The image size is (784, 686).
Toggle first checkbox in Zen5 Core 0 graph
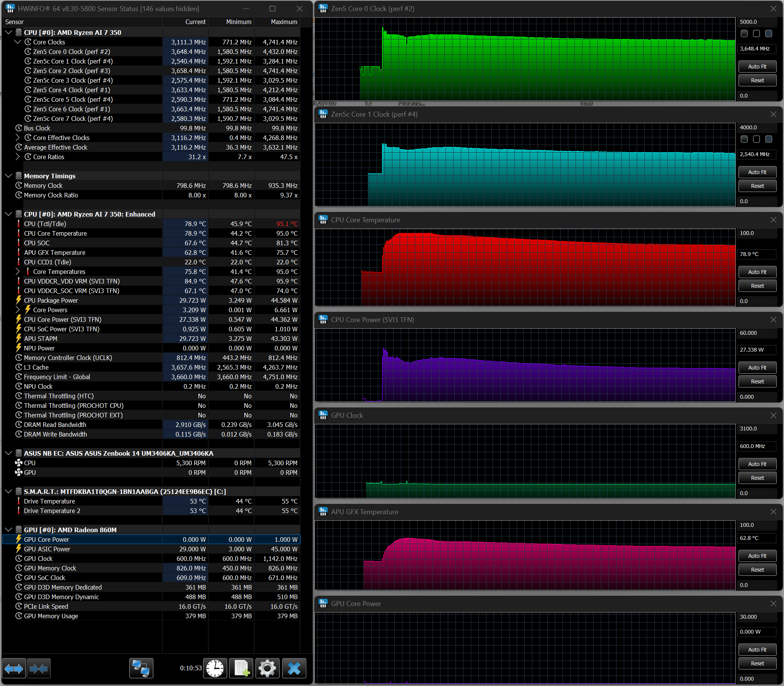click(744, 34)
